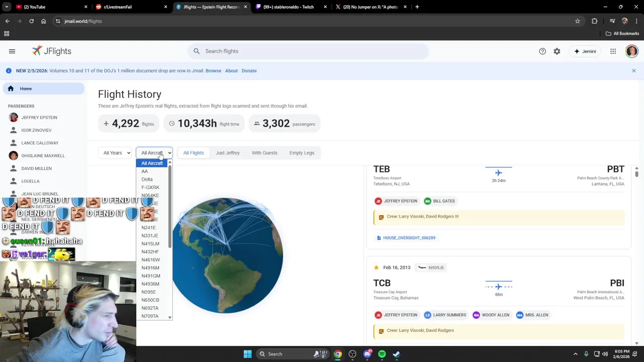Screen dimensions: 644x362
Task: Choose N595E in the aircraft list
Action: [152, 292]
